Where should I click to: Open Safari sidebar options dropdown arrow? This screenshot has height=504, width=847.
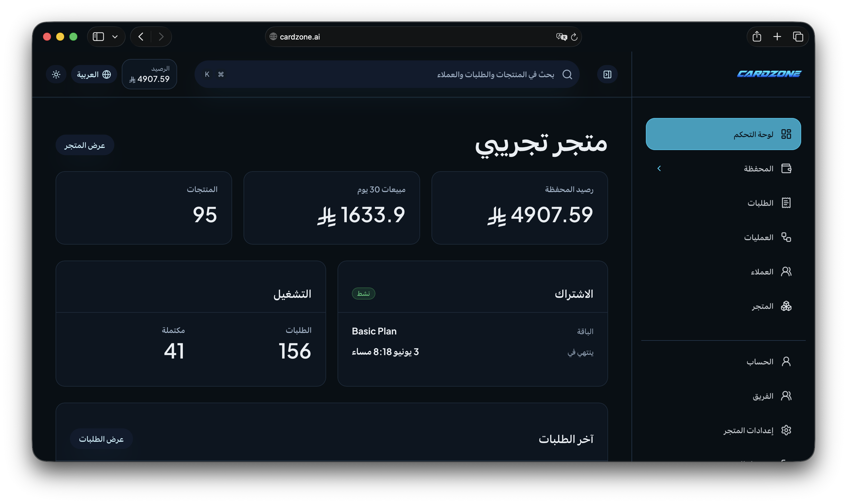[115, 37]
